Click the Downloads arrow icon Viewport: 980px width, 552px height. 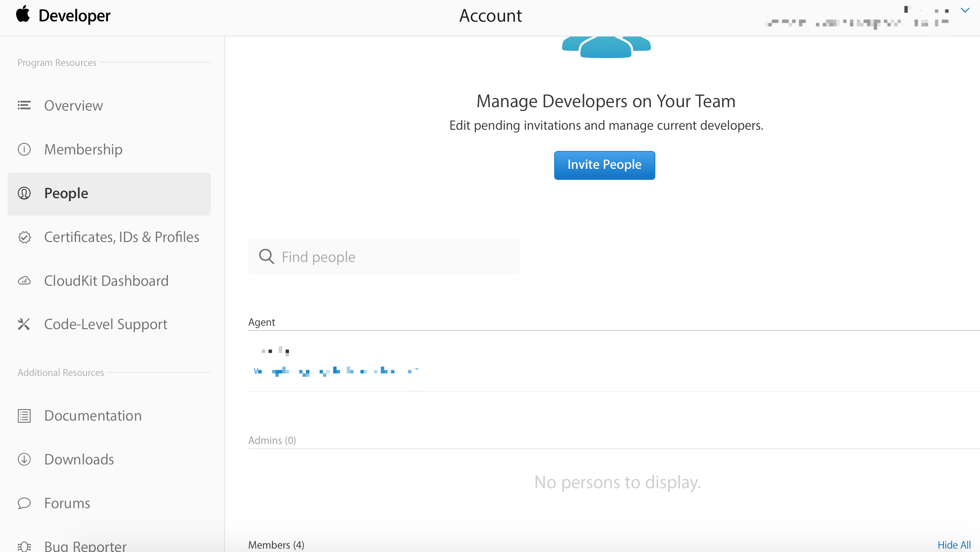tap(24, 459)
